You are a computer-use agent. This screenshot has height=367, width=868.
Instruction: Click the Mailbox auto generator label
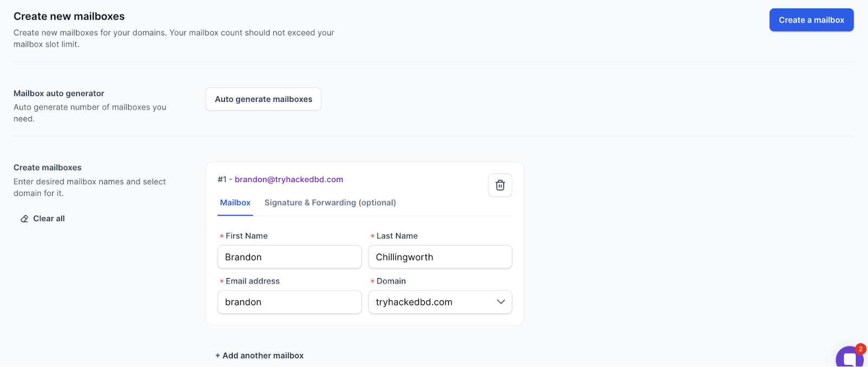(59, 93)
